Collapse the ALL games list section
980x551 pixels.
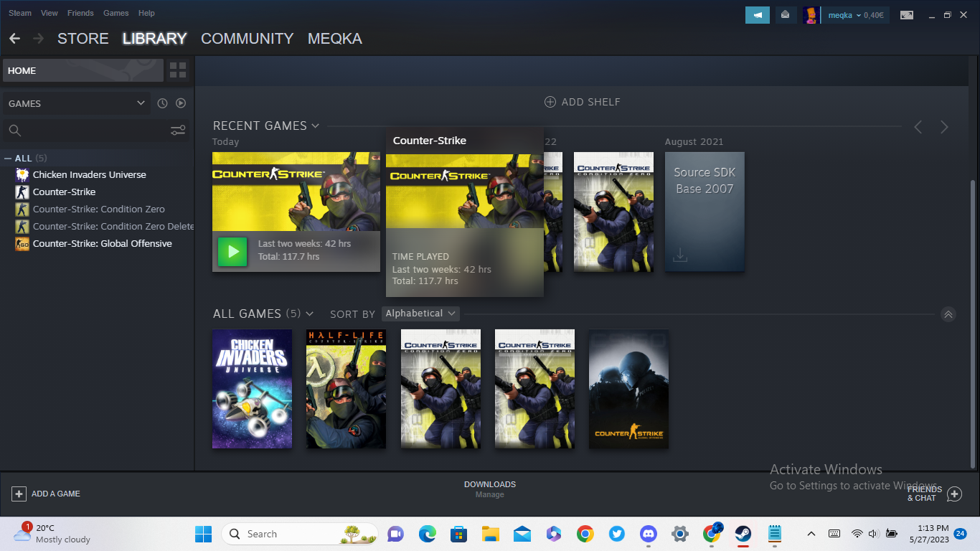point(8,158)
